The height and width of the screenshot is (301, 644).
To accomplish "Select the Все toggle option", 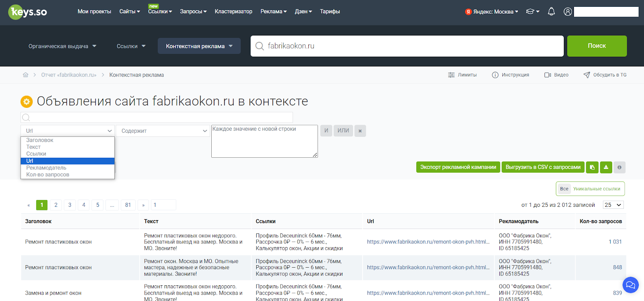I will [x=564, y=189].
